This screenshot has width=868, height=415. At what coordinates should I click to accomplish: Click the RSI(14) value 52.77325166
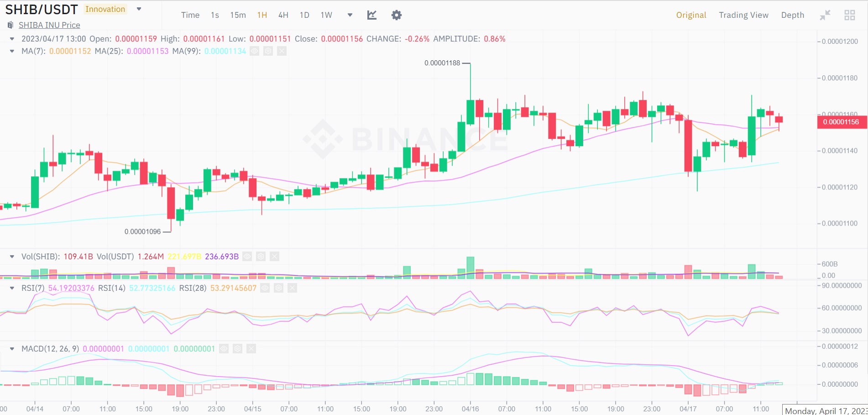[x=152, y=288]
